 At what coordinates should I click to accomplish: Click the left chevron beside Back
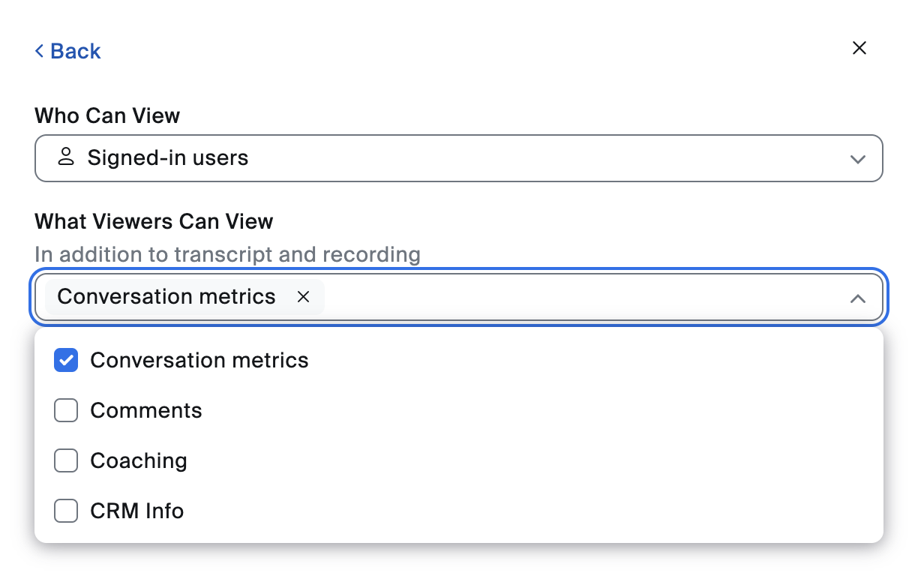(x=40, y=51)
